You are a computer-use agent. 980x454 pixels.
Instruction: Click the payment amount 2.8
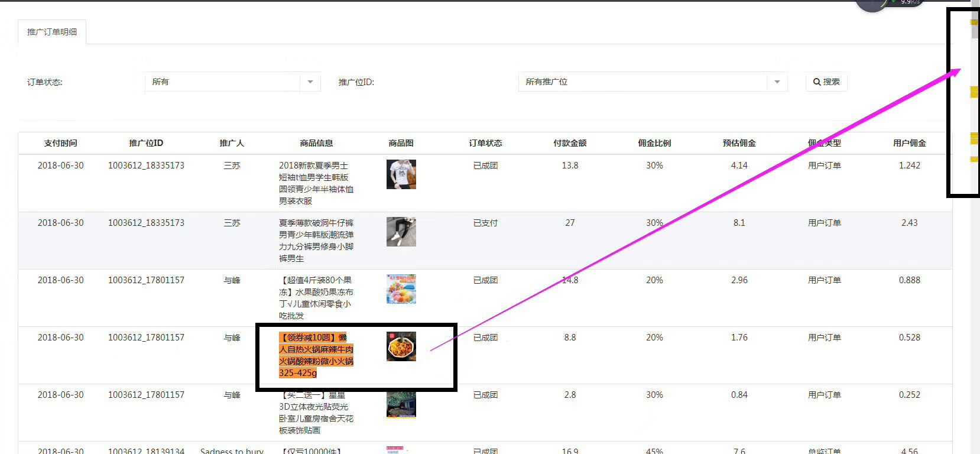[570, 395]
